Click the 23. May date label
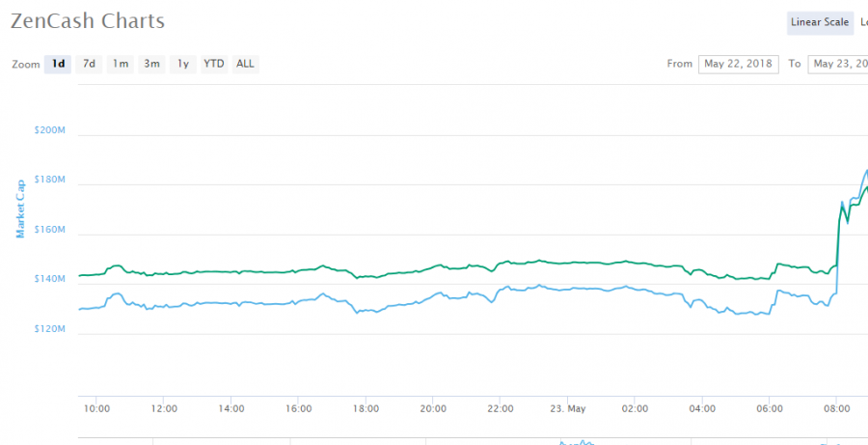 click(x=567, y=409)
